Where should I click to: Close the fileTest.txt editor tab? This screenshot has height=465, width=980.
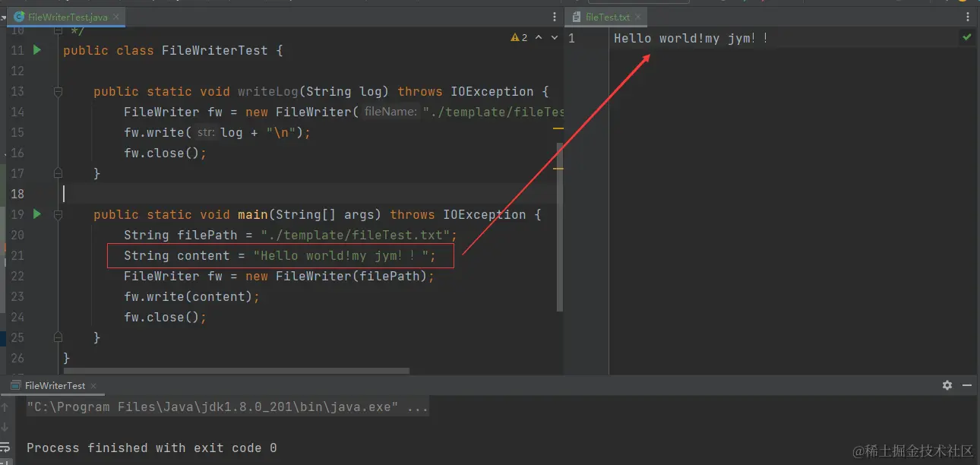639,17
